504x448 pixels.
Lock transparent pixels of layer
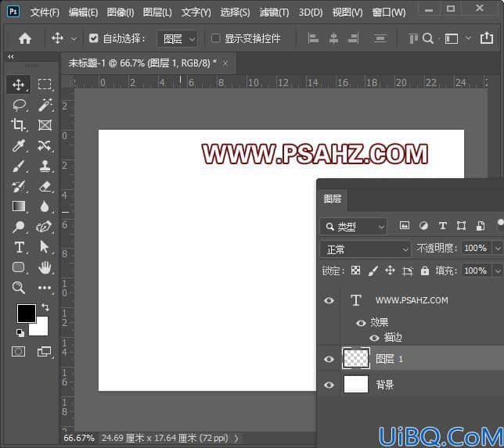pyautogui.click(x=355, y=271)
